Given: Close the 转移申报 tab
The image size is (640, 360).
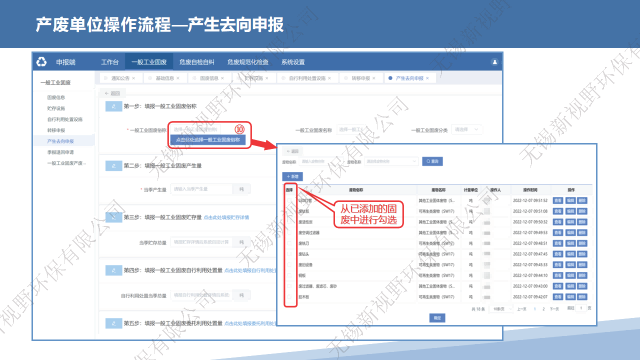Looking at the screenshot, I should [374, 78].
